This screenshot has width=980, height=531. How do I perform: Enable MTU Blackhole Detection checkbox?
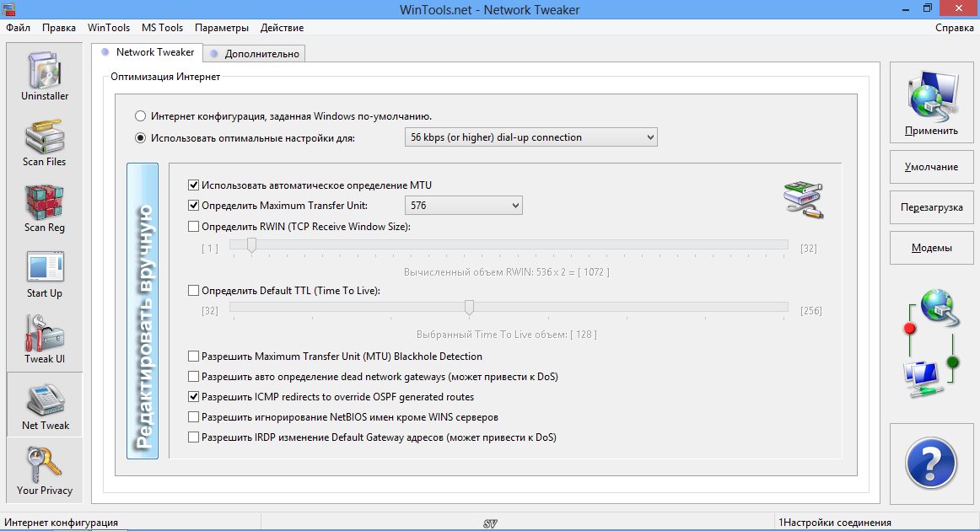[x=194, y=357]
